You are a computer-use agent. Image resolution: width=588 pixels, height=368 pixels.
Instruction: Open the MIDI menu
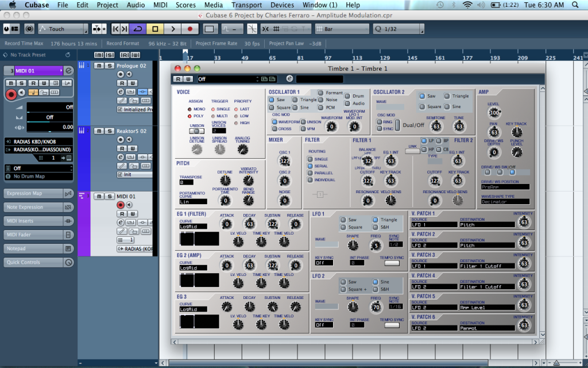point(160,5)
